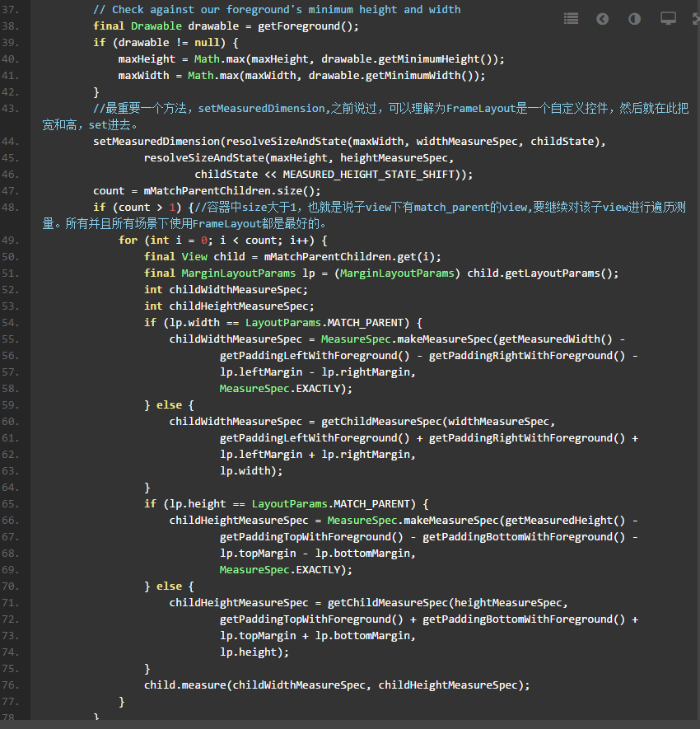
Task: Click "getPaddingBottomWithForeground() -" on line 67
Action: click(x=530, y=537)
